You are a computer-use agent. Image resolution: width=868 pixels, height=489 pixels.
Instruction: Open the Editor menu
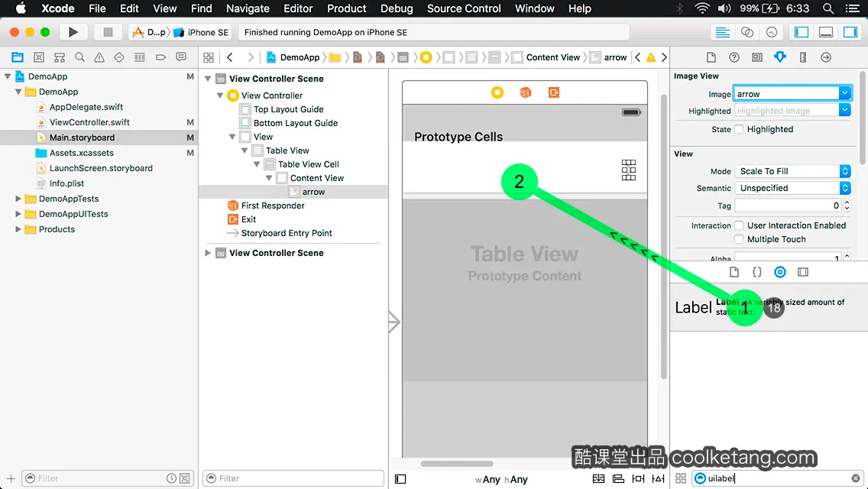coord(298,8)
